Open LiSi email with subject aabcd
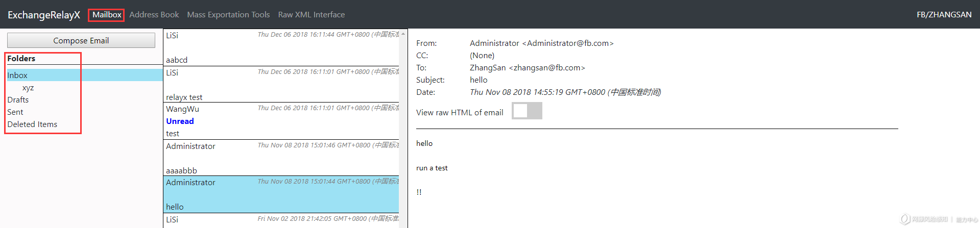Screen dimensions: 980x228 tap(281, 47)
